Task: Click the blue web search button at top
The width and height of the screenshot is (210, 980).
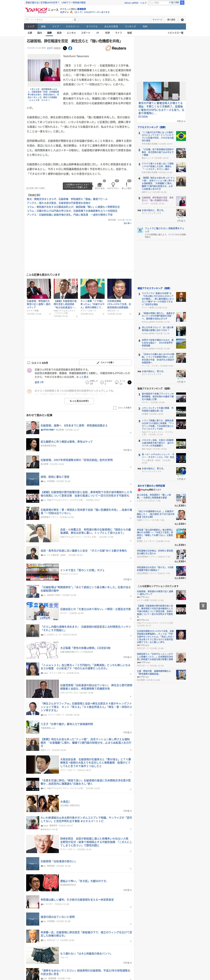Action: click(182, 3)
